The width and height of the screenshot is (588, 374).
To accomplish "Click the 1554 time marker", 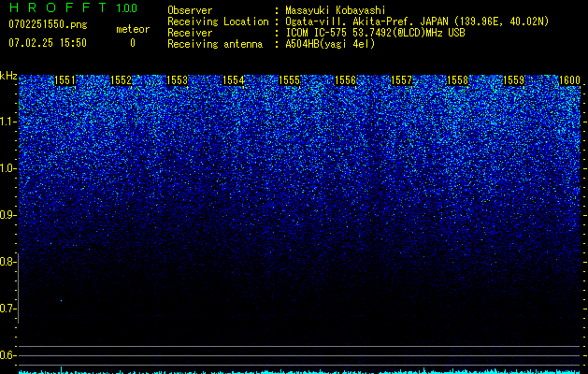I will (x=234, y=80).
